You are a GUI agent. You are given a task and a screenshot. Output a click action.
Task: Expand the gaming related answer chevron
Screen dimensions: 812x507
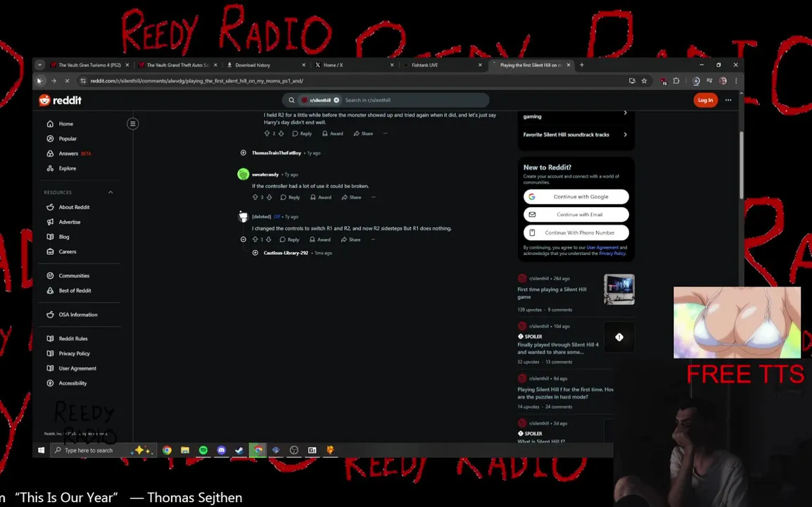625,113
